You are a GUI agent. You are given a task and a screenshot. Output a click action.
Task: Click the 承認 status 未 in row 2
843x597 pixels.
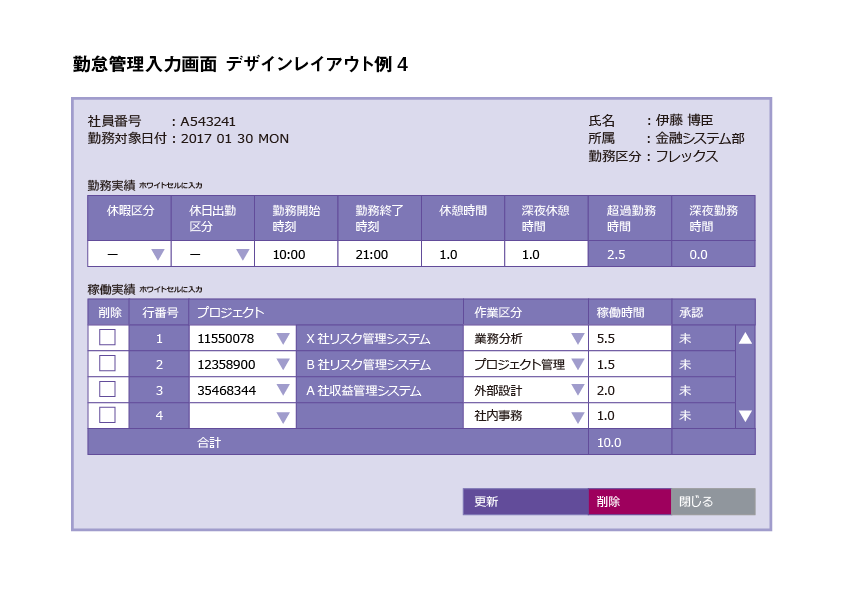685,364
